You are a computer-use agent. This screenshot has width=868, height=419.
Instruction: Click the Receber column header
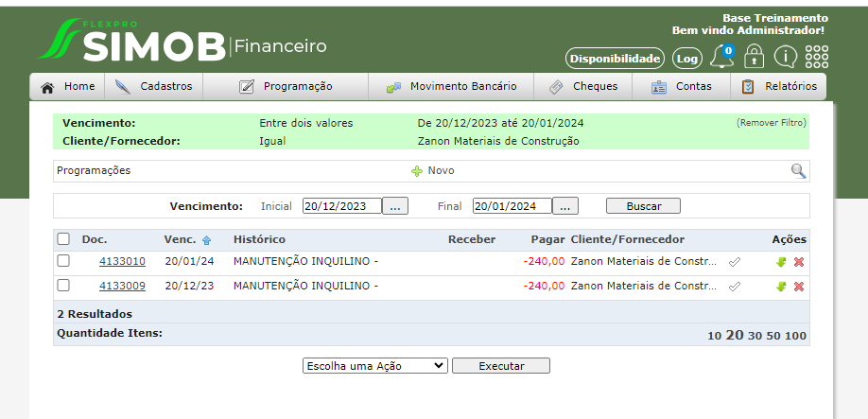[472, 239]
